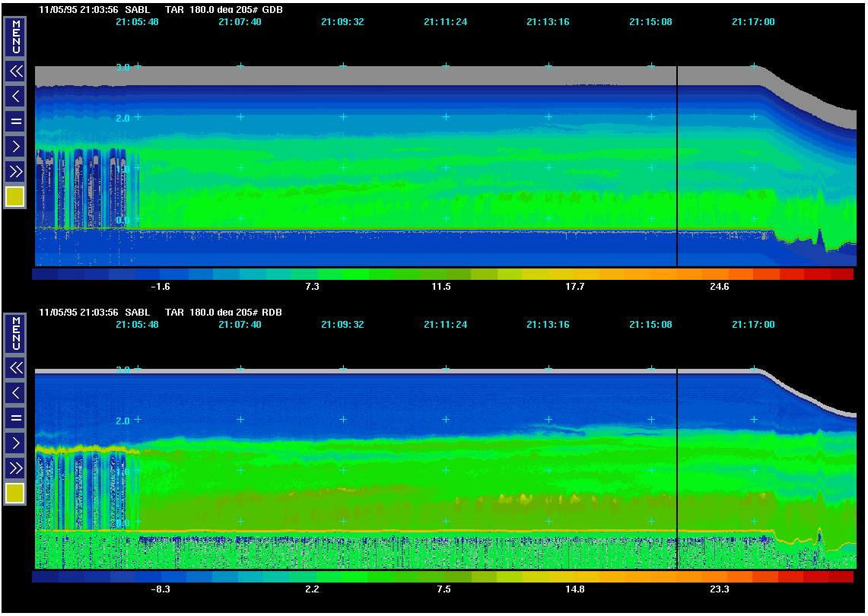
Task: Step forward with single-right arrow in GDB panel
Action: click(15, 146)
